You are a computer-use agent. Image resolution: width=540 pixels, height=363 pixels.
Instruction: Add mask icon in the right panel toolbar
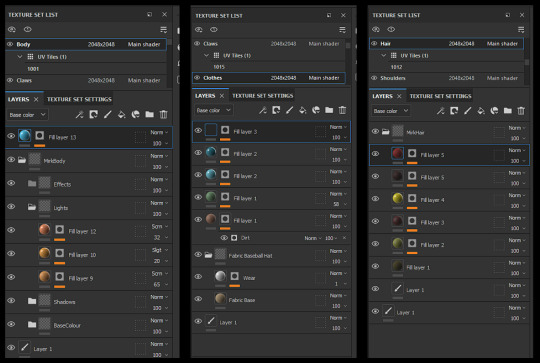point(454,111)
